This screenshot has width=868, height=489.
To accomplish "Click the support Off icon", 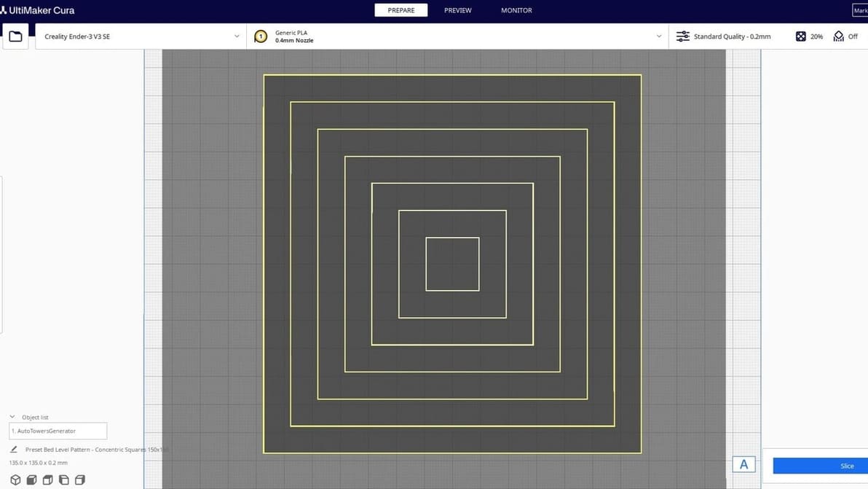I will click(x=839, y=36).
